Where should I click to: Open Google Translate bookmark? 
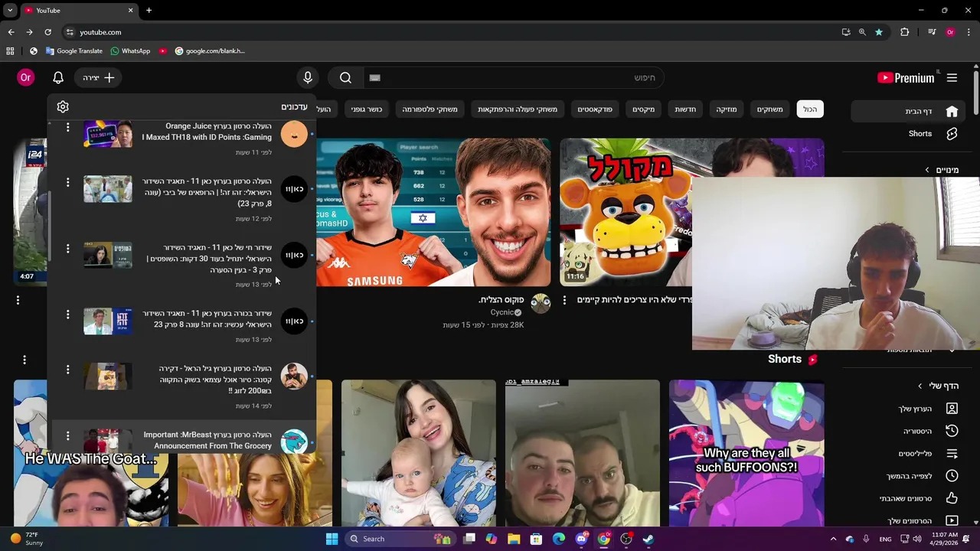pos(73,51)
